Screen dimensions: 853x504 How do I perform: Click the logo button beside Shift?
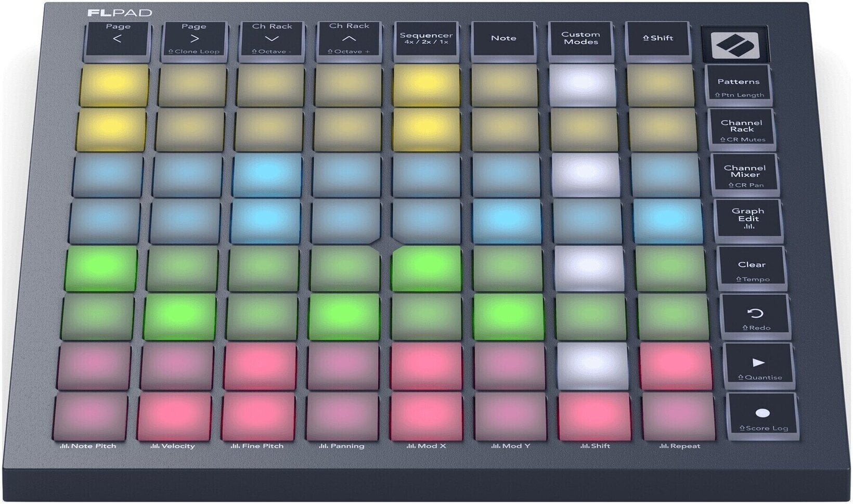pos(734,45)
